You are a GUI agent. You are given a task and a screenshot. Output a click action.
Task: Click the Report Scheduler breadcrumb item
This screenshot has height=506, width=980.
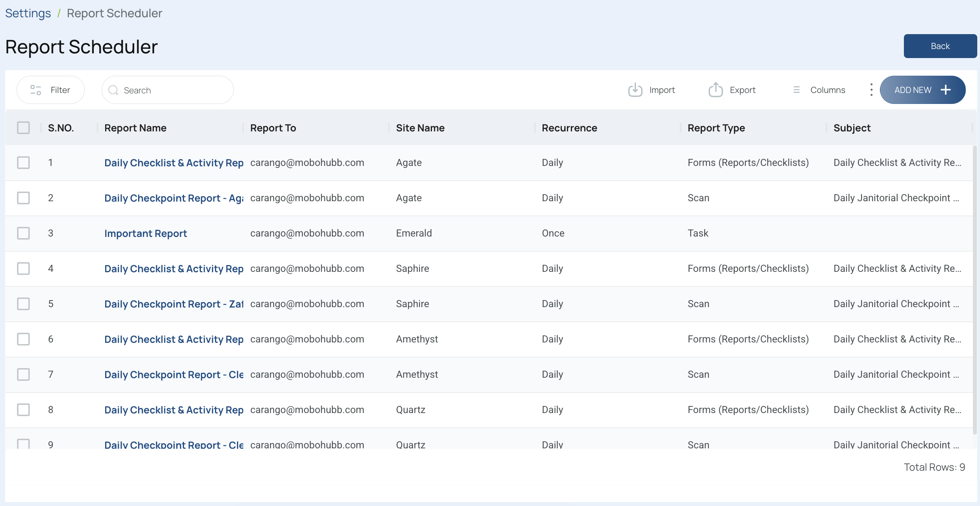(114, 13)
